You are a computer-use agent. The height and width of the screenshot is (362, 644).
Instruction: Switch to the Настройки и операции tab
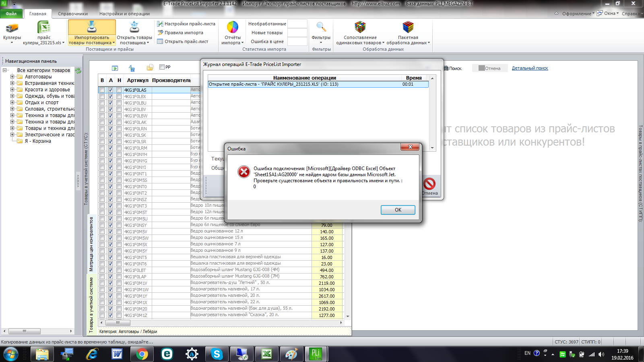pyautogui.click(x=124, y=14)
